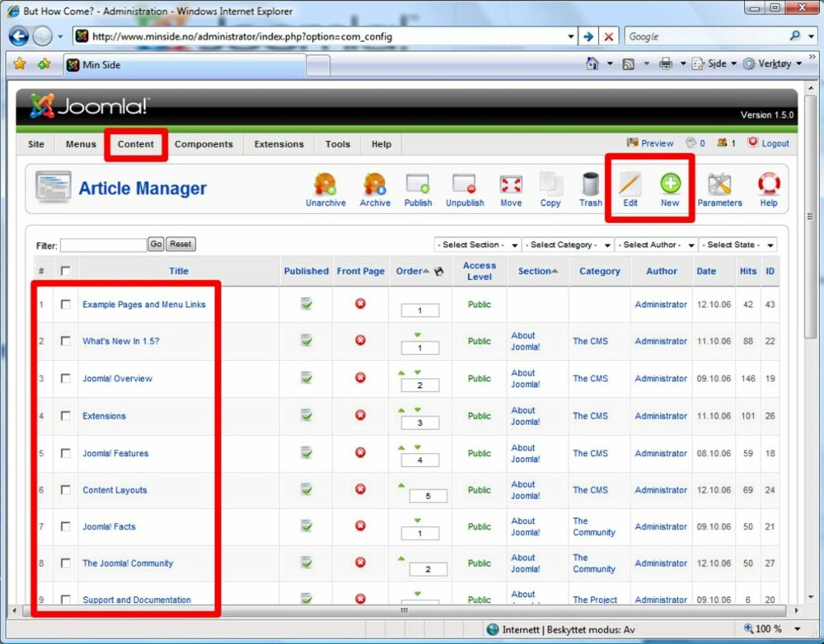Tick the Extensions article checkbox

tap(66, 416)
